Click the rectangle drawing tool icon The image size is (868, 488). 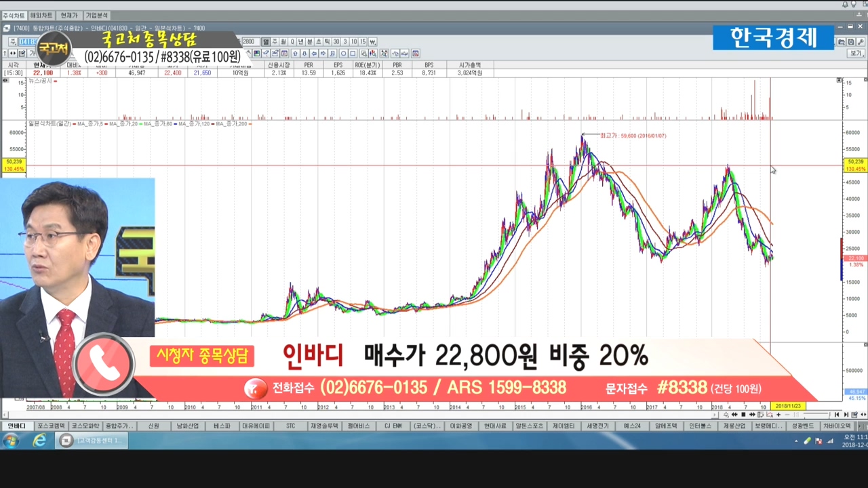tap(353, 54)
